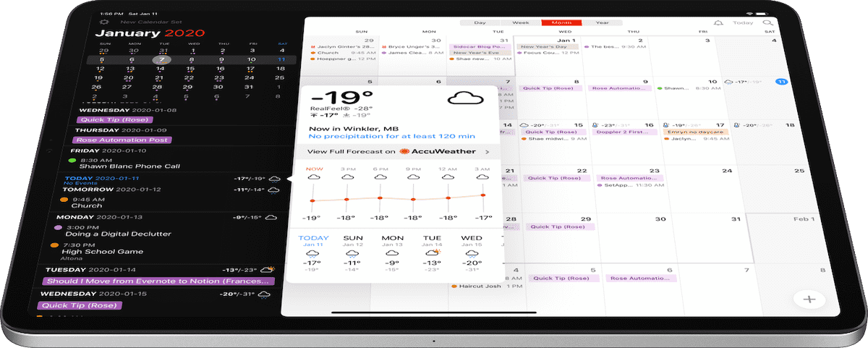Switch to Week view tab
Screen dimensions: 868x348
(520, 23)
